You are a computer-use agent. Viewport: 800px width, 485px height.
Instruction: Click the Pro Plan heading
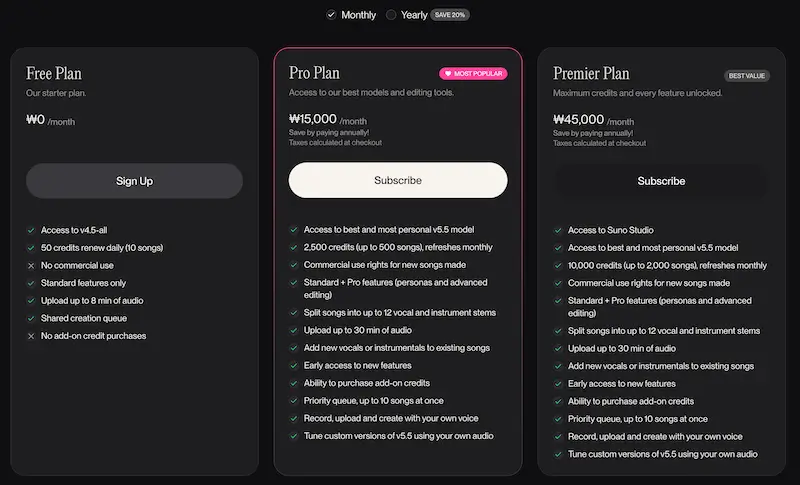point(314,73)
